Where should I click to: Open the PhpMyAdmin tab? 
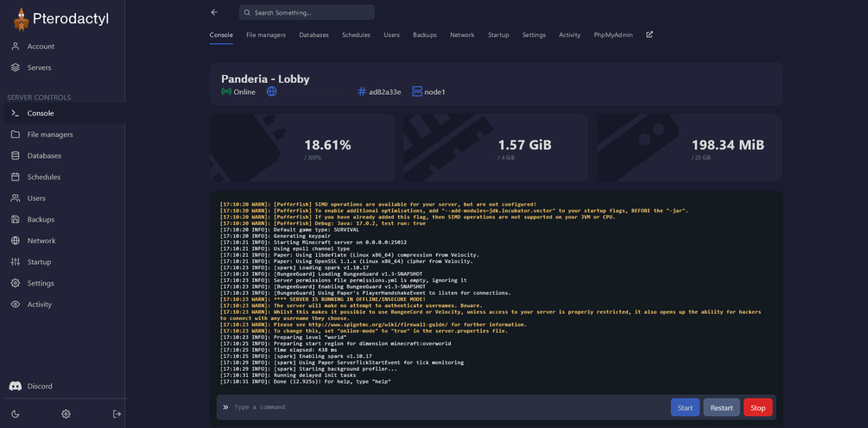(x=613, y=35)
